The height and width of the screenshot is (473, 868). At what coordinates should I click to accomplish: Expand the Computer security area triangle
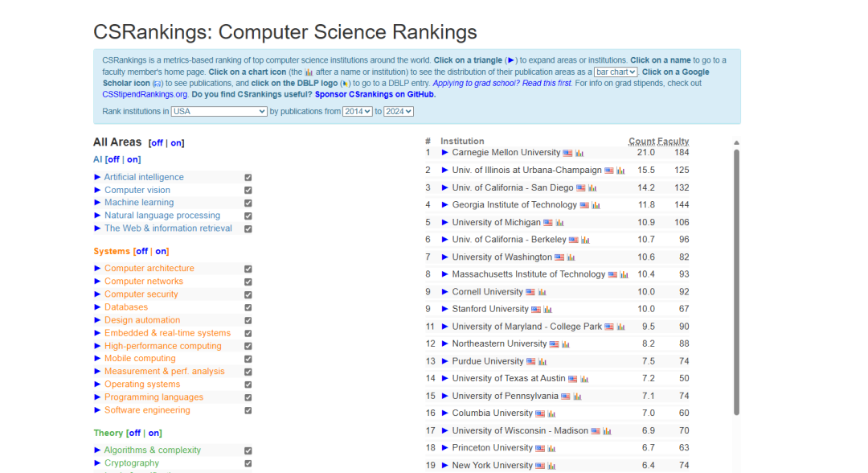pyautogui.click(x=97, y=294)
